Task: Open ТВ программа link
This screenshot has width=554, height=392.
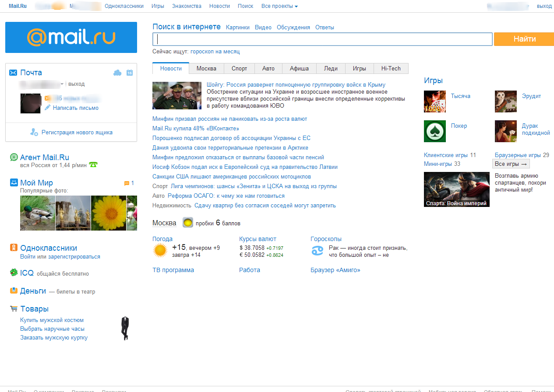Action: point(173,270)
